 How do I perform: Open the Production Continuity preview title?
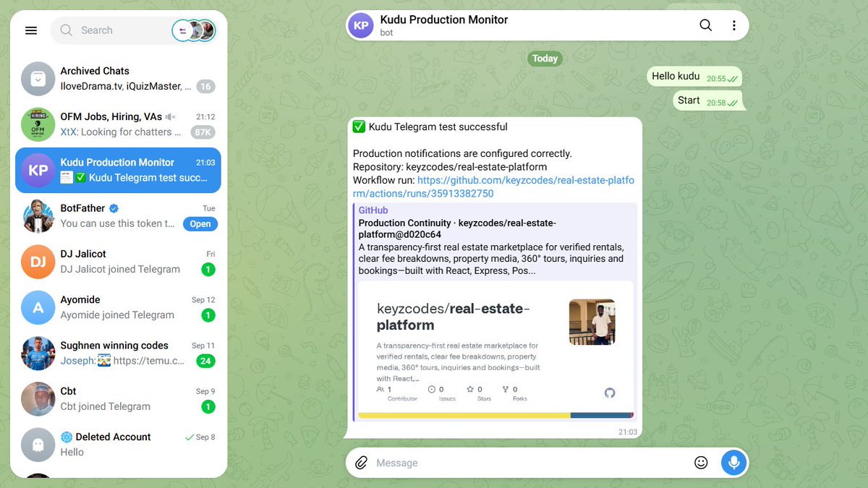457,228
